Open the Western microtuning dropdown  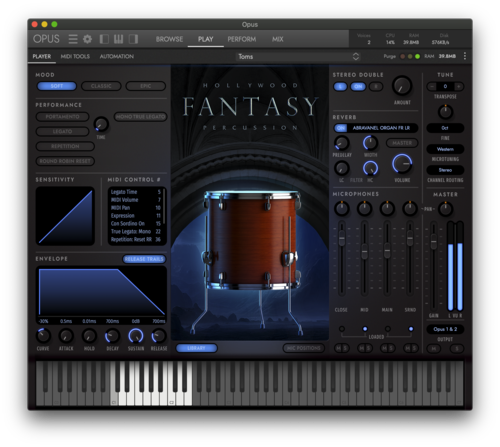coord(445,149)
